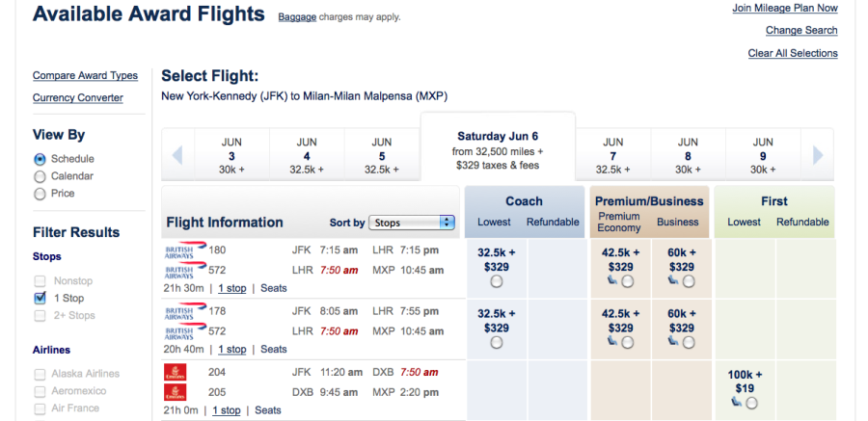Image resolution: width=868 pixels, height=421 pixels.
Task: Select Coach 32.5k fare for flight 178
Action: point(496,342)
